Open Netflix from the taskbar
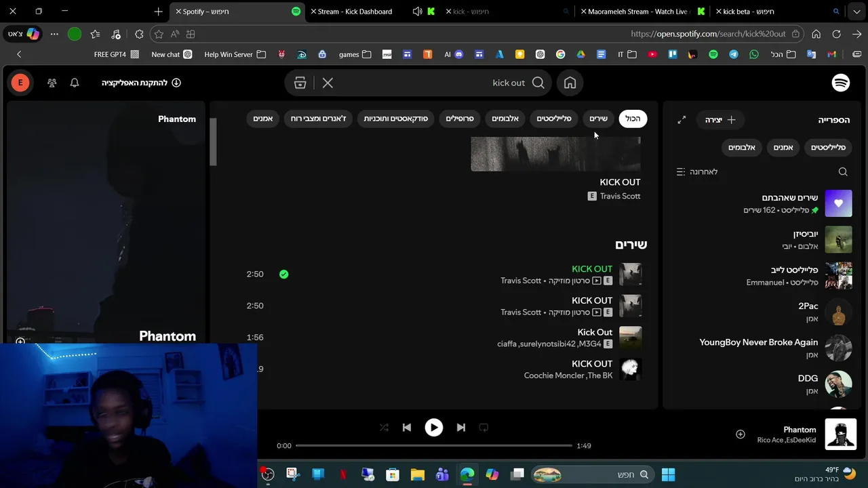The image size is (868, 488). pos(343,474)
